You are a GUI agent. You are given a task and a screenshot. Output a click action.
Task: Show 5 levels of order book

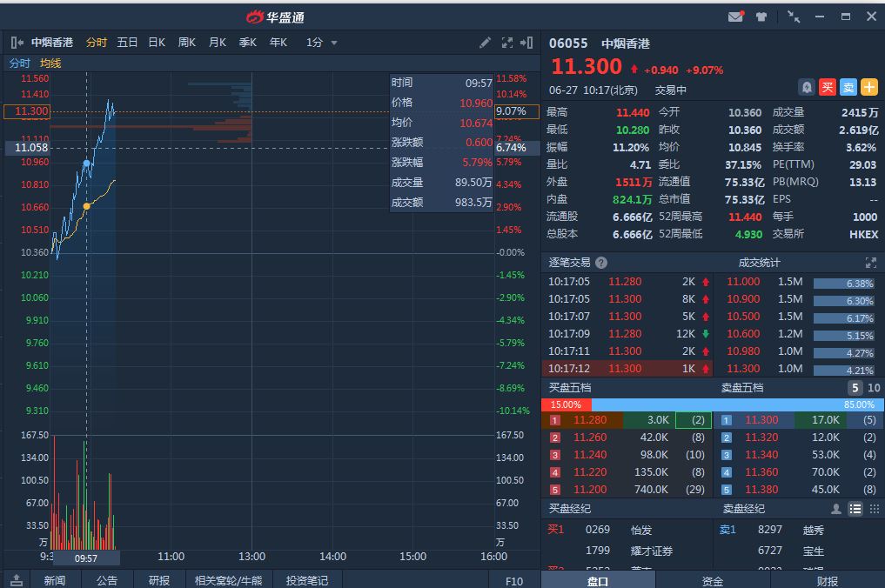pos(855,388)
